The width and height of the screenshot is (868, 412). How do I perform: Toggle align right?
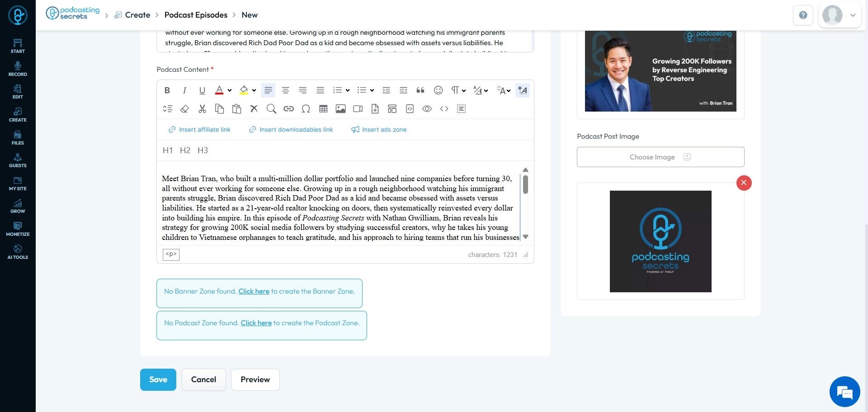(303, 90)
